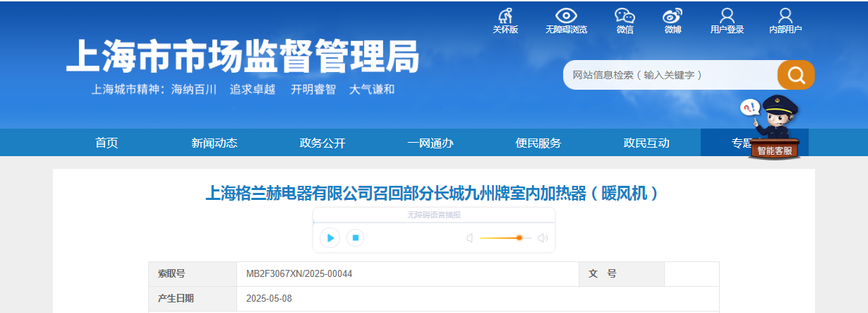Open the 政务公开 navigation tab

coord(323,143)
